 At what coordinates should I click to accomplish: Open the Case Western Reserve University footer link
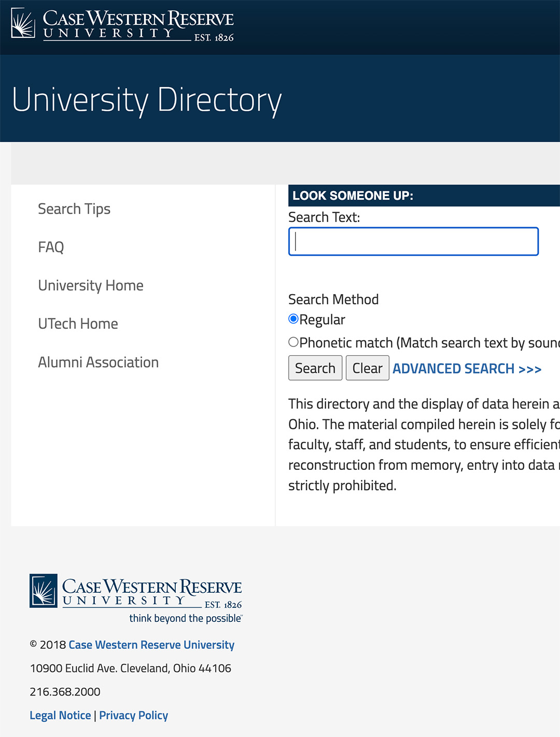151,645
